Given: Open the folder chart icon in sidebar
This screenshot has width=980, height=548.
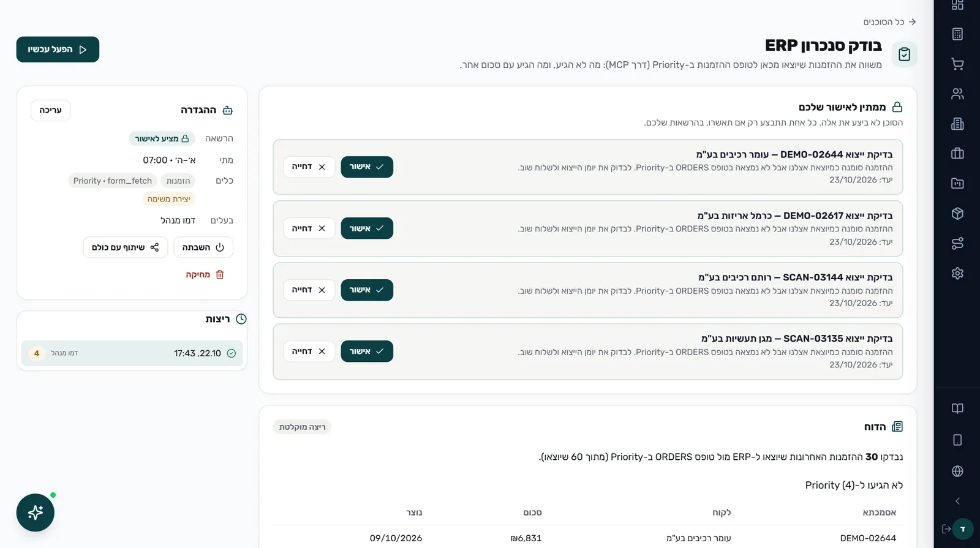Looking at the screenshot, I should pyautogui.click(x=957, y=183).
